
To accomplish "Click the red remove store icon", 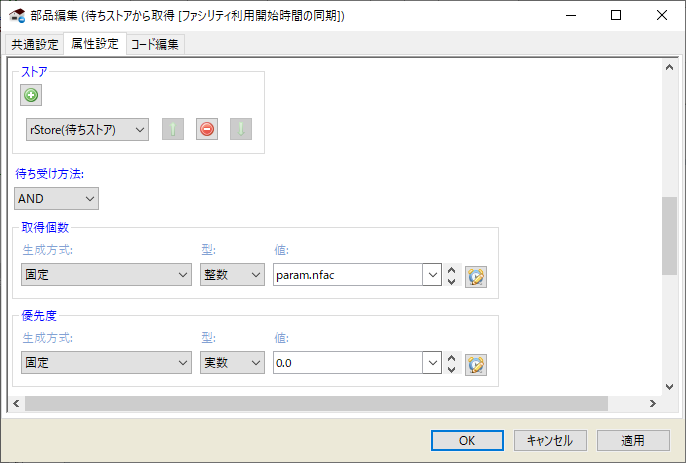I will pyautogui.click(x=207, y=129).
